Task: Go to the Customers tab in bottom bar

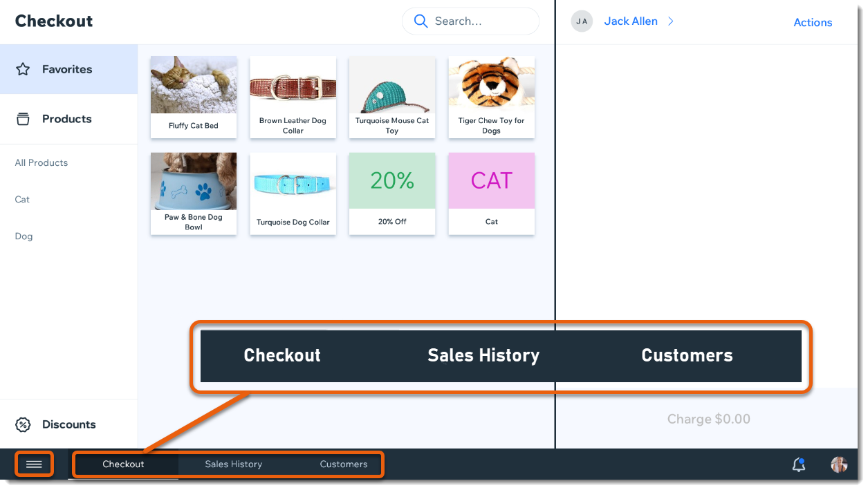Action: click(344, 464)
